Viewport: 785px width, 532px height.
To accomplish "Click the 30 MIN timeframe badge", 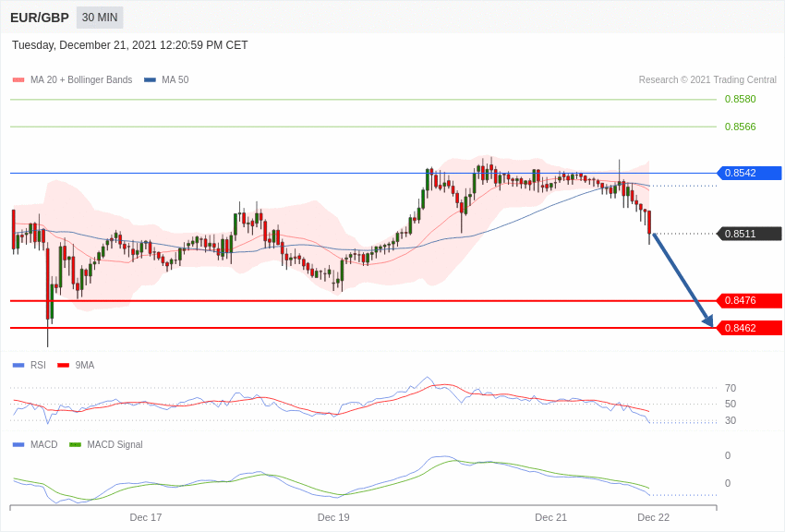I will (100, 18).
